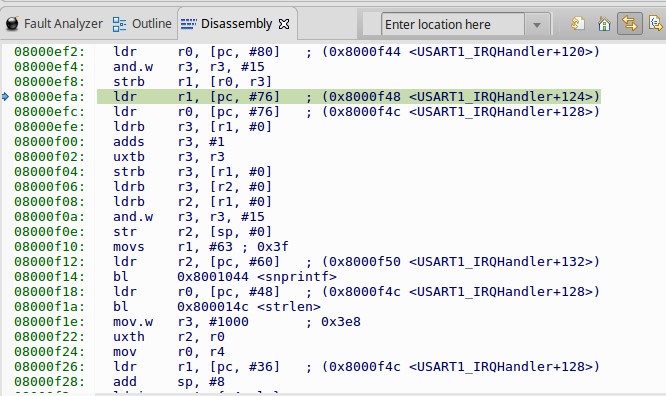Select line 08000f1e mov.w r3, #1000
The image size is (666, 396).
coord(187,322)
